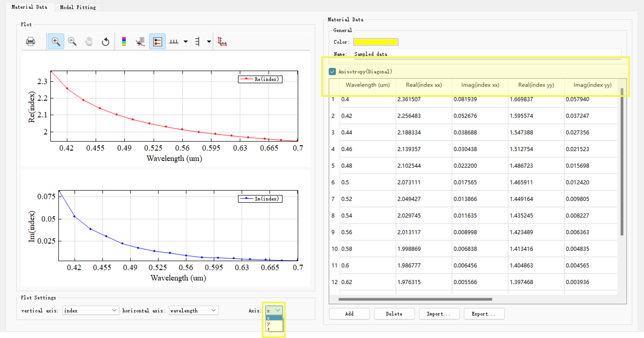Click the table's horizontal scrollbar thumb
Image resolution: width=644 pixels, height=338 pixels.
415,299
